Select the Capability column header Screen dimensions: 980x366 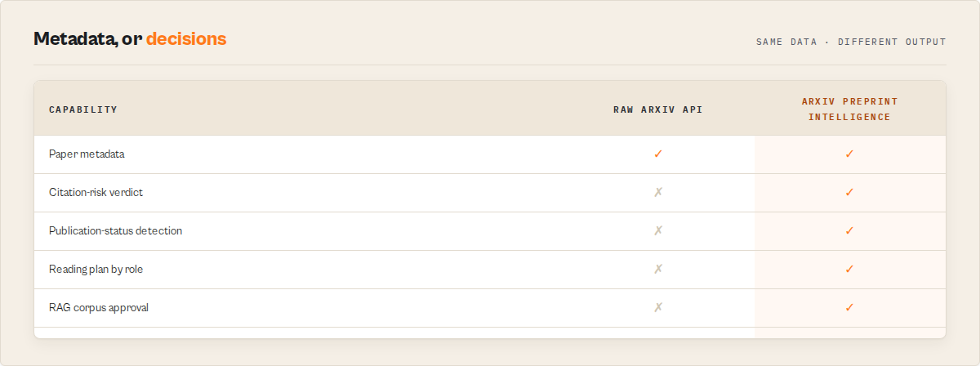tap(83, 109)
